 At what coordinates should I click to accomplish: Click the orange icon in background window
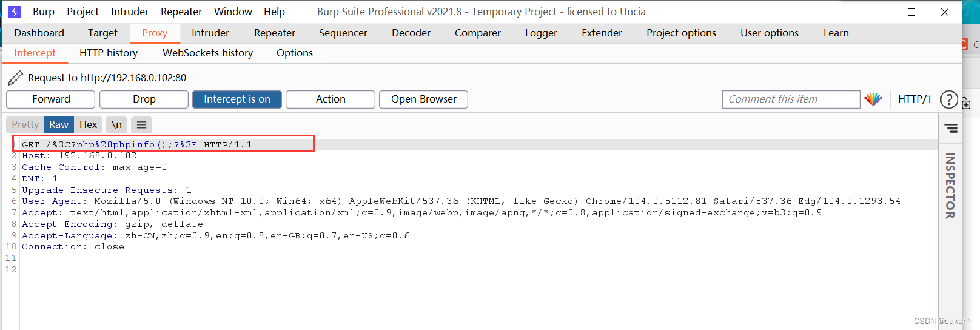[x=965, y=44]
